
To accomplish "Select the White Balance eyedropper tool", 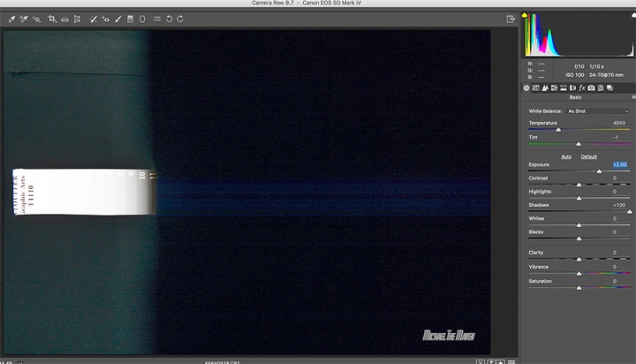I will 11,19.
